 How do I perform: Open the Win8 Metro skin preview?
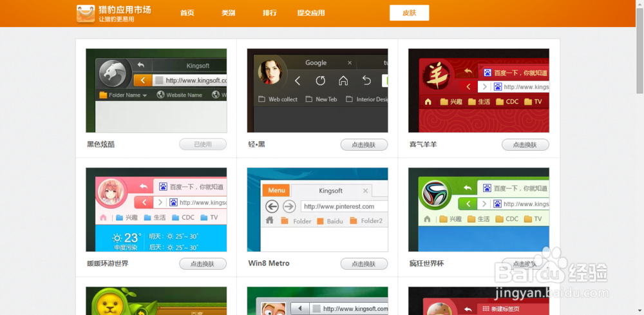[x=317, y=209]
